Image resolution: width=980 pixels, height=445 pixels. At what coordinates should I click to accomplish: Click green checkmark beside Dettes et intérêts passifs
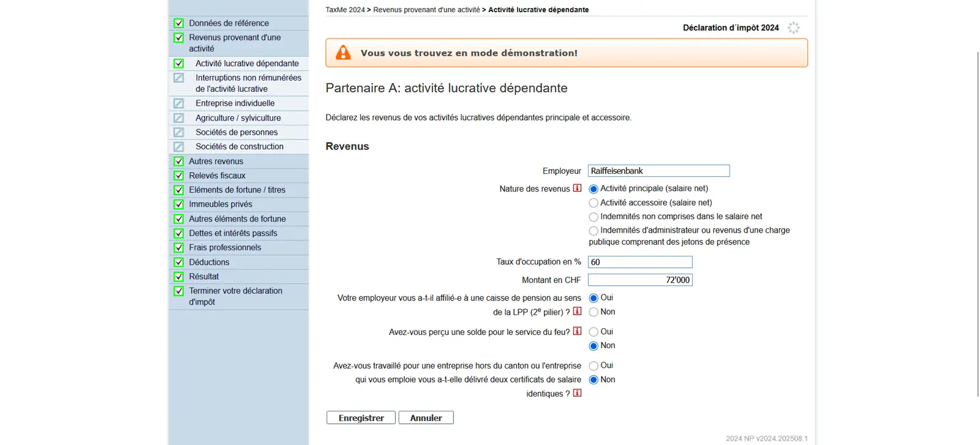point(179,233)
